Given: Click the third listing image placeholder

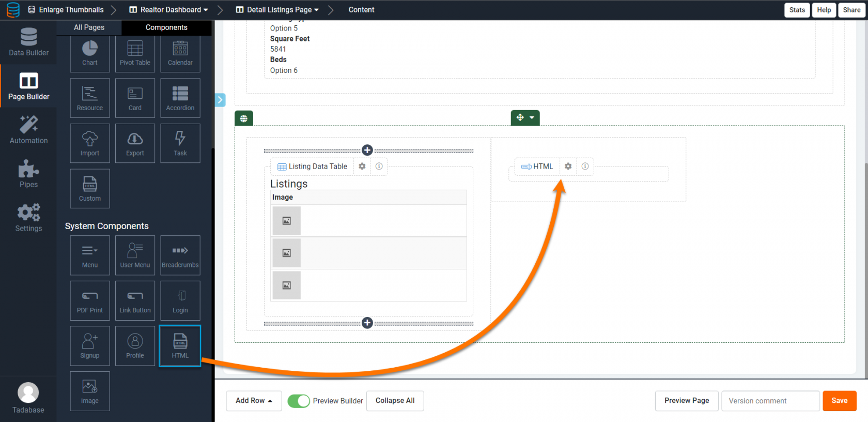Looking at the screenshot, I should click(287, 285).
